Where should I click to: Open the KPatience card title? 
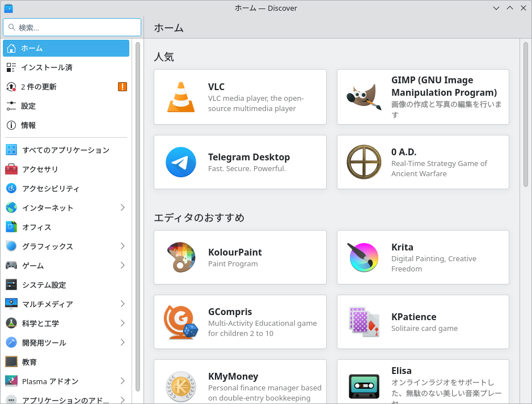point(414,317)
